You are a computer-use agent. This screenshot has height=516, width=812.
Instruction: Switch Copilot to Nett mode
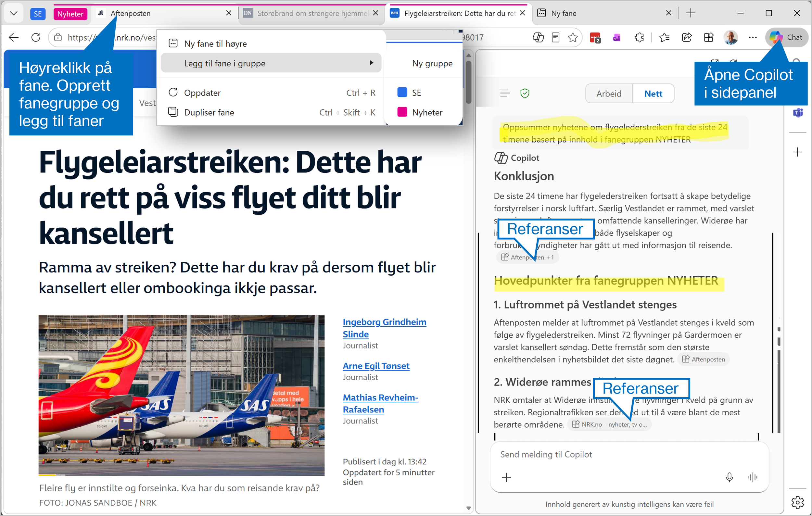[x=653, y=94]
